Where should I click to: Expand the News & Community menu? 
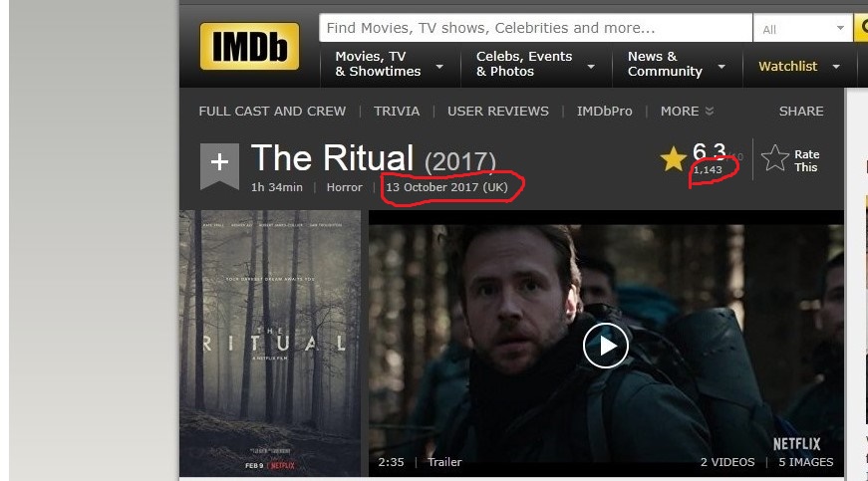click(x=722, y=67)
